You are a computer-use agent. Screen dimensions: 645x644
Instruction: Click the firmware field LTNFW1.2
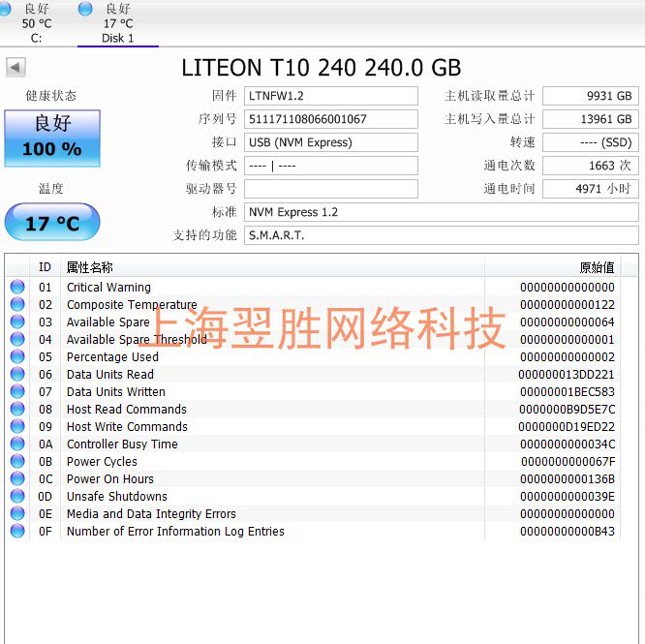click(x=330, y=96)
